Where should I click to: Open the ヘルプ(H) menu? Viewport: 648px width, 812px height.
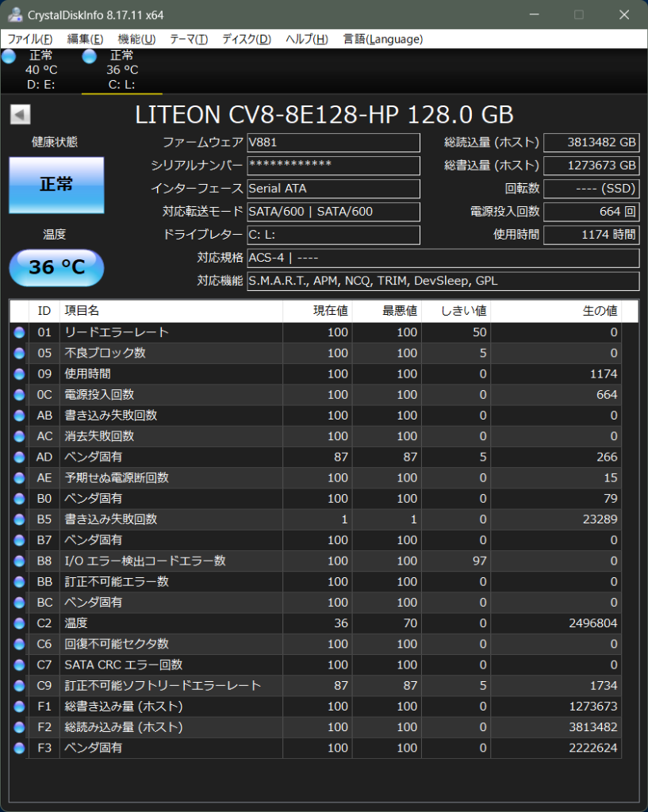tap(306, 39)
